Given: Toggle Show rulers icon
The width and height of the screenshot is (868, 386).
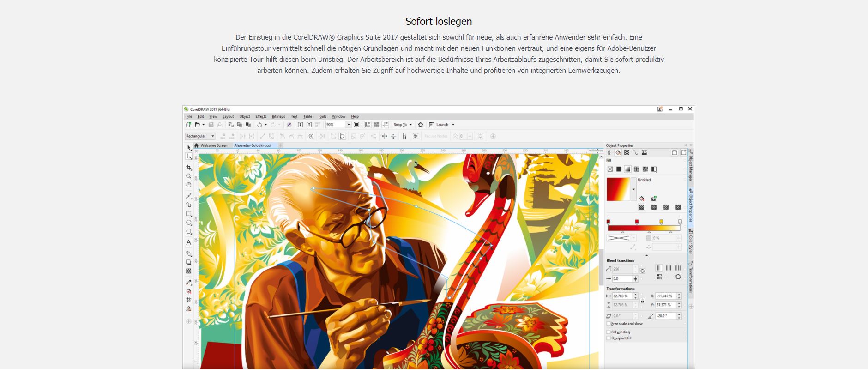Looking at the screenshot, I should [x=368, y=125].
